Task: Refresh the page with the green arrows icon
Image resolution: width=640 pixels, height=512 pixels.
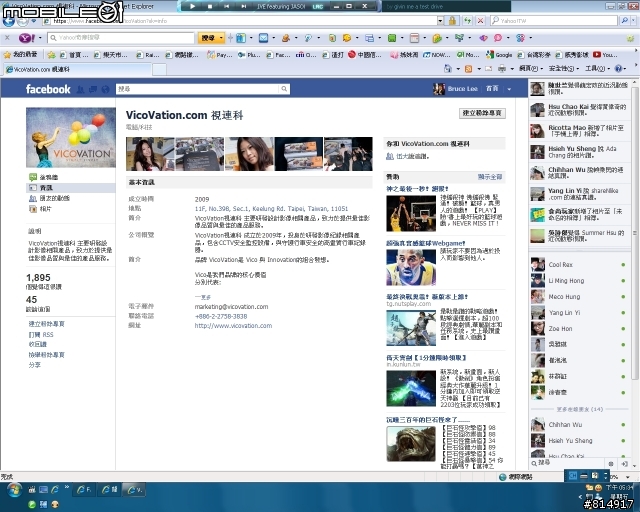Action: point(467,20)
